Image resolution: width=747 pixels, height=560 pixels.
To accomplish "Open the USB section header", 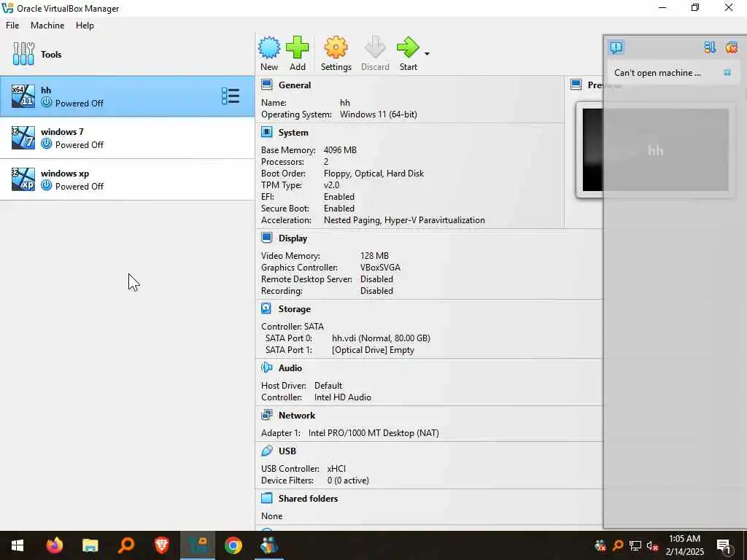I will [x=287, y=451].
